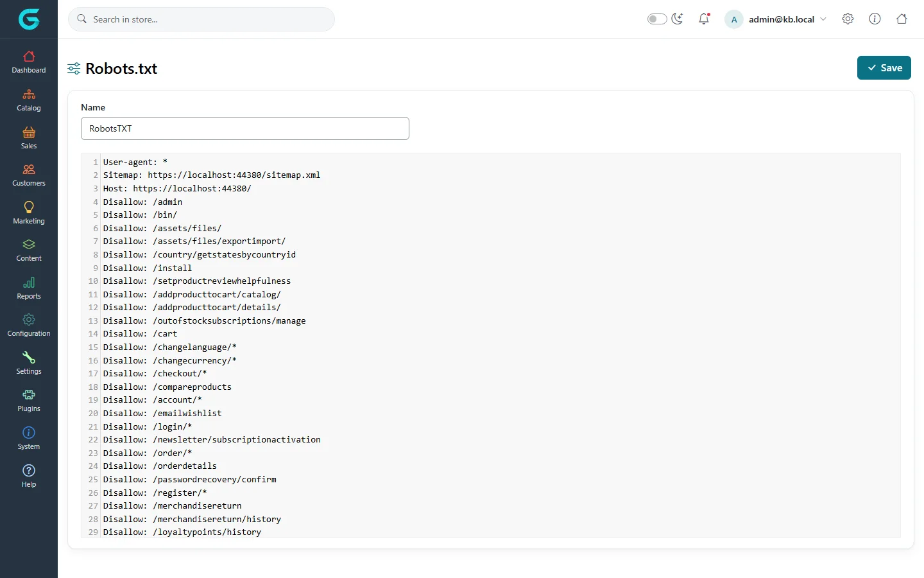This screenshot has width=924, height=578.
Task: Click the 'Disallow: /admin' line
Action: [142, 202]
